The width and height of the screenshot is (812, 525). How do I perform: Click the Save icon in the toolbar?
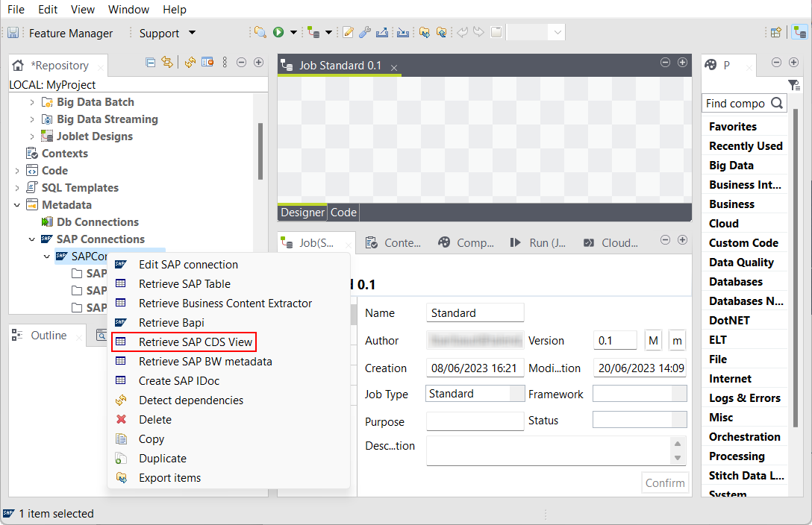coord(13,33)
